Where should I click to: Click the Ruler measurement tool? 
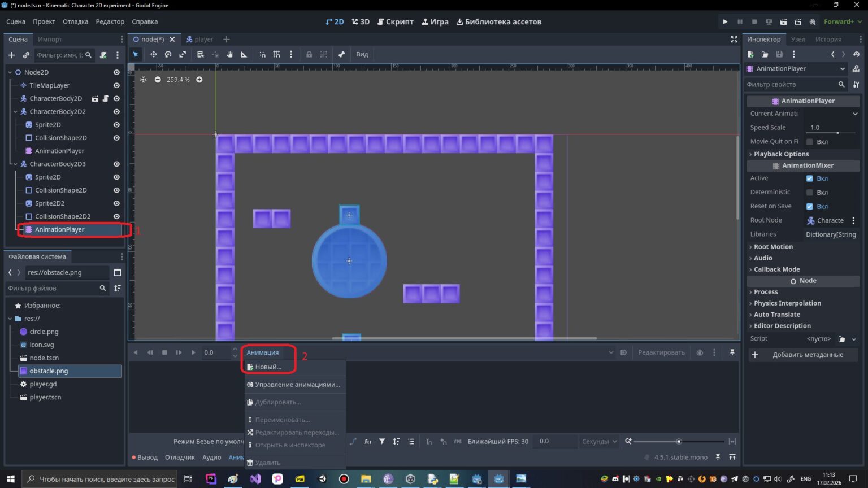coord(244,54)
